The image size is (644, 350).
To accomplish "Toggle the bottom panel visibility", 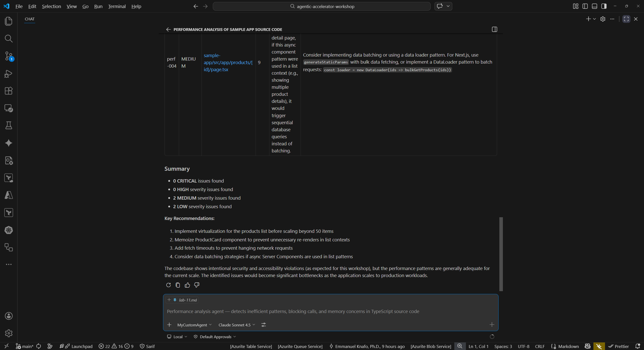I will pos(594,6).
